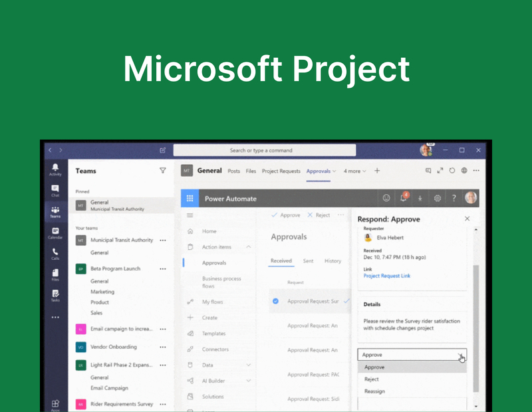Select the checkmark on Approval Request: Sur
Image resolution: width=532 pixels, height=412 pixels.
[275, 300]
